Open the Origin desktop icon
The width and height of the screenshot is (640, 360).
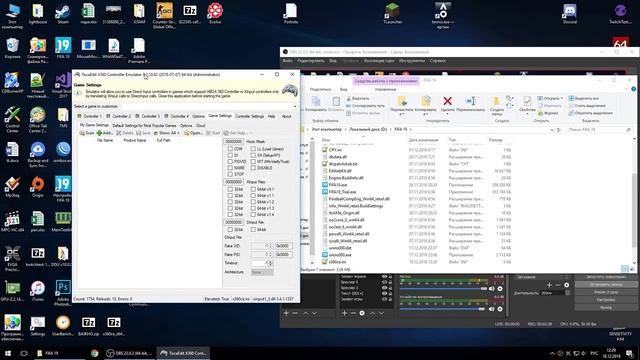tap(38, 187)
